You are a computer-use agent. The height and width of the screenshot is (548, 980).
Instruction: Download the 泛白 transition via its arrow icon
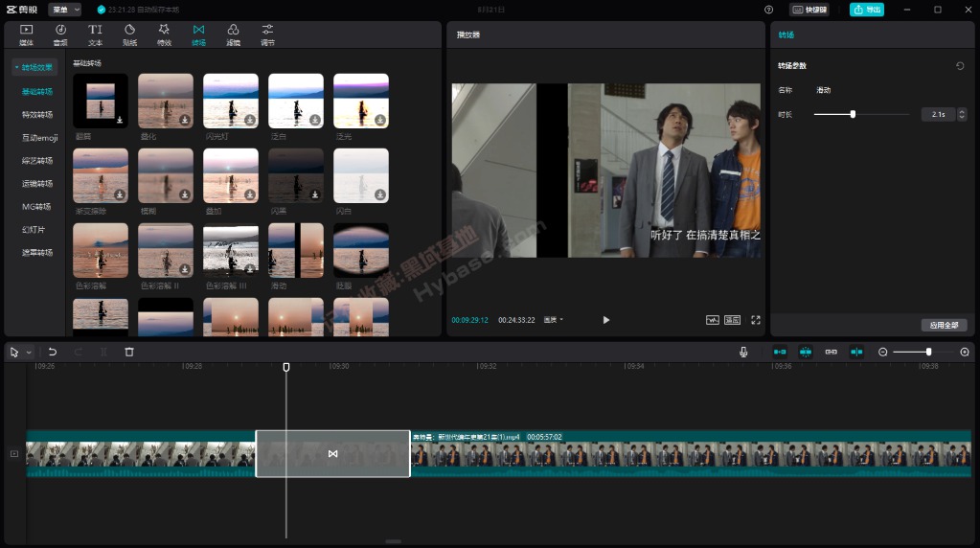315,120
